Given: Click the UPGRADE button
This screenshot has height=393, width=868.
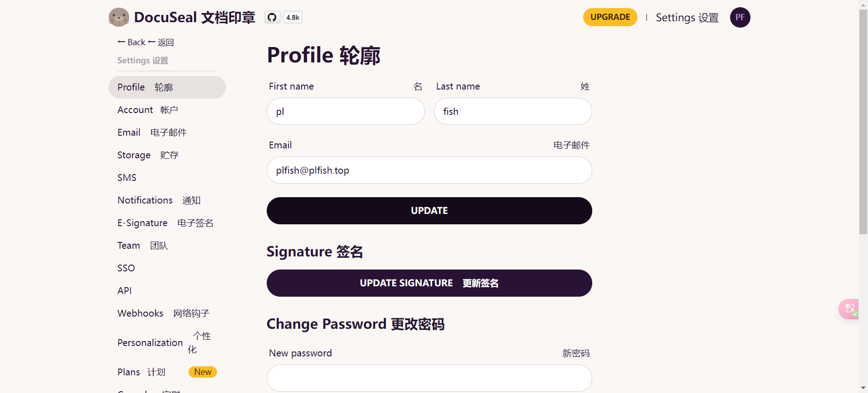Looking at the screenshot, I should pos(610,17).
